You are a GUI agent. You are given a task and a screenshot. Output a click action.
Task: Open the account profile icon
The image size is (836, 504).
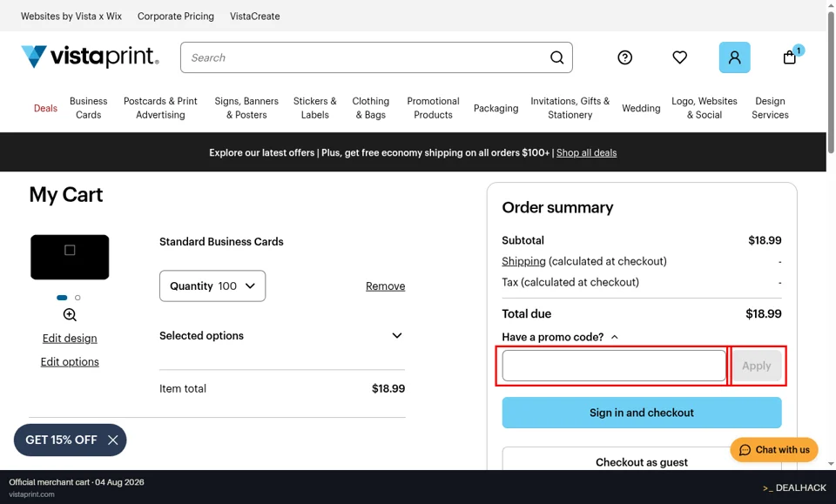[734, 57]
